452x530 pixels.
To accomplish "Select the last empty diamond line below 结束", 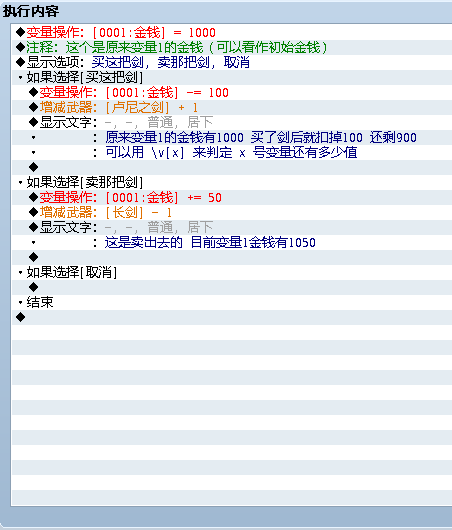I will [232, 317].
